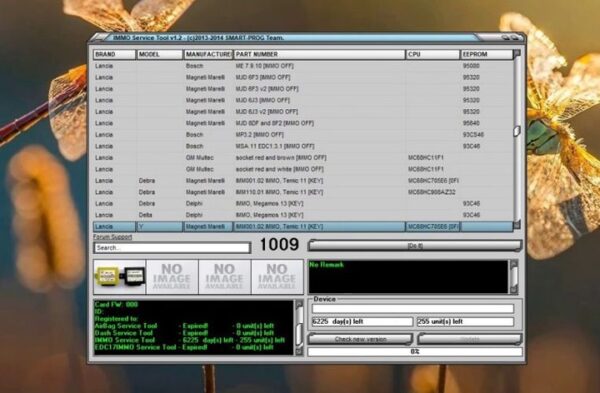600x393 pixels.
Task: Select the row MJD 8DF and 8F2 [IMMO OFF]
Action: [x=303, y=123]
